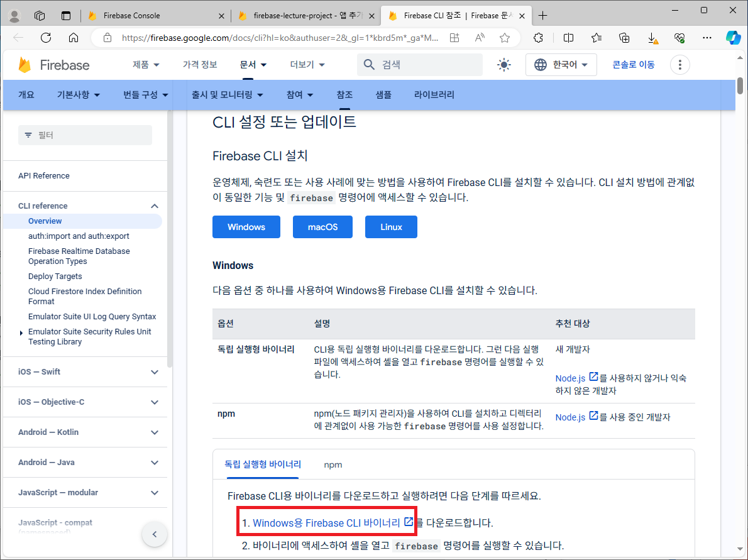The image size is (748, 560).
Task: Expand the JavaScript — modular section
Action: (x=155, y=493)
